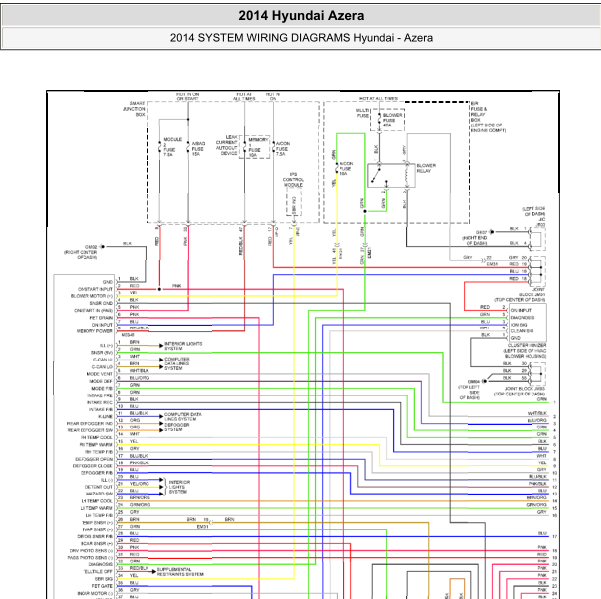Click the 'SBR SIG' pin label
Image resolution: width=601 pixels, height=599 pixels.
104,579
